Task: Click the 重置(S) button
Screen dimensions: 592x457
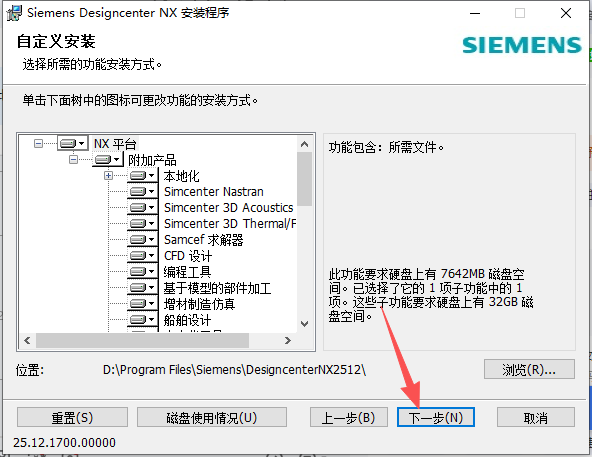Action: [x=72, y=417]
